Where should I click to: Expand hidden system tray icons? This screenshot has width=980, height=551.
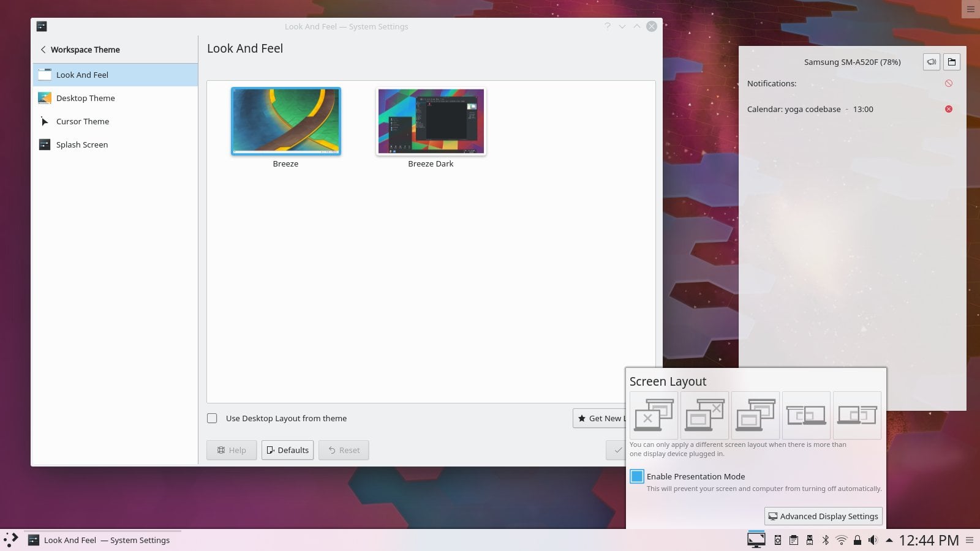click(888, 541)
